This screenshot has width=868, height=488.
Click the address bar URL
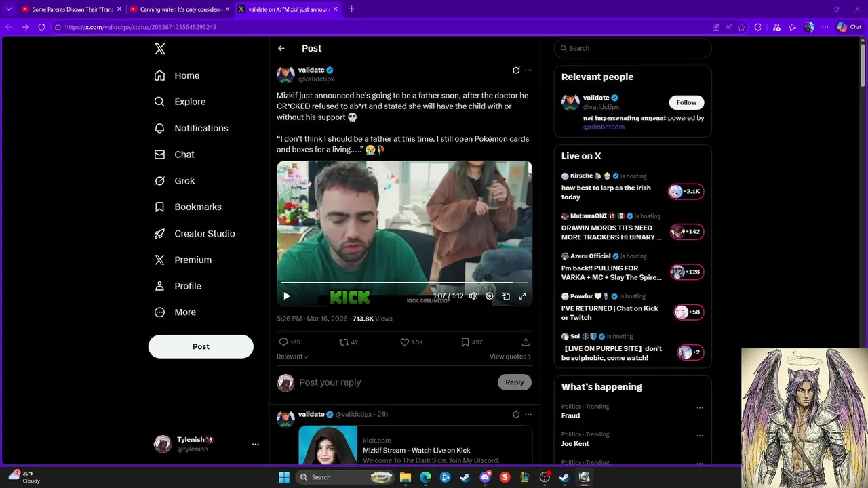[140, 27]
